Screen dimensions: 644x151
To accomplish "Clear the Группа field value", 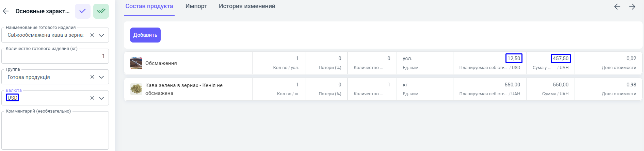I will coord(92,77).
